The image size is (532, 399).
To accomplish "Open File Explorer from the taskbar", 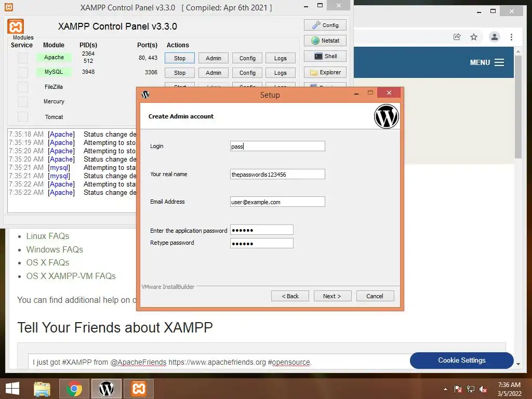I will [42, 389].
